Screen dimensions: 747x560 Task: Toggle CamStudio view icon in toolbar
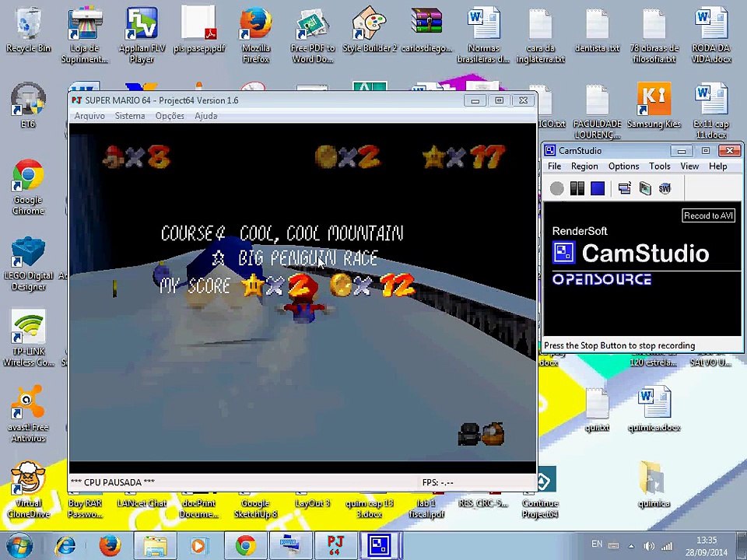click(x=625, y=188)
